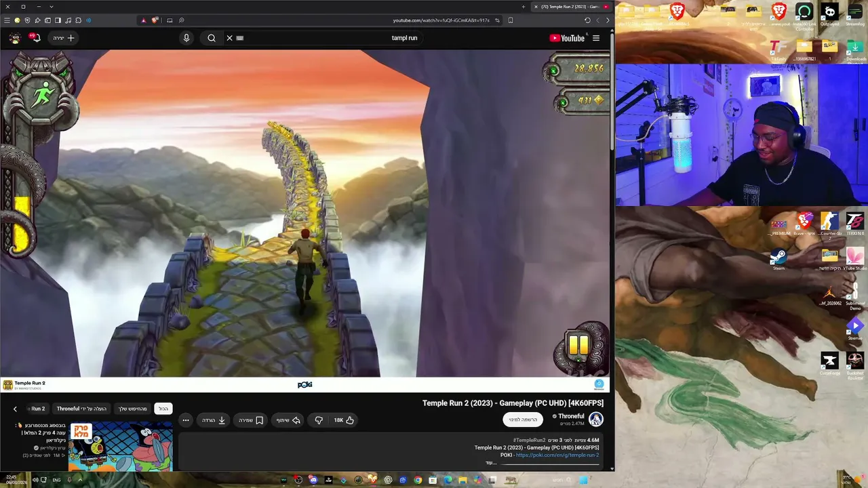
Task: Open the YouTube account avatar
Action: 15,38
